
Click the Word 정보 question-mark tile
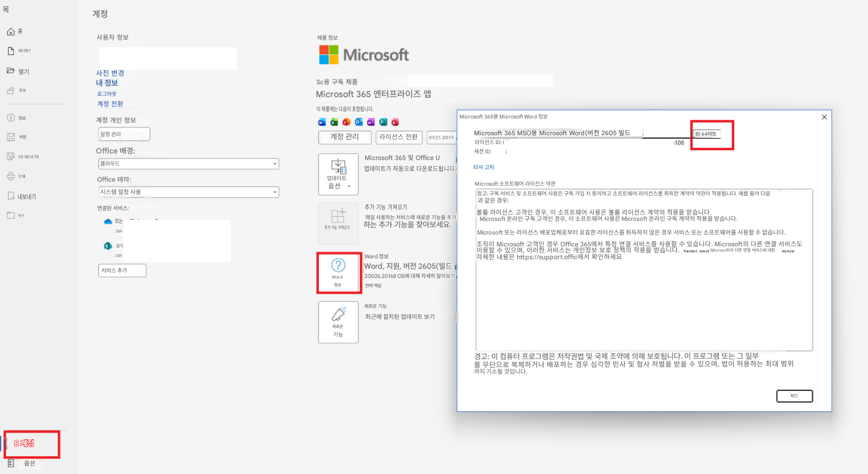click(338, 272)
